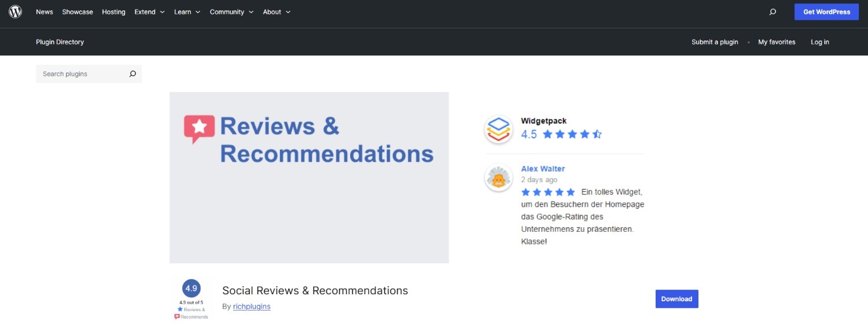The image size is (868, 329).
Task: Open the News menu item
Action: coord(45,12)
